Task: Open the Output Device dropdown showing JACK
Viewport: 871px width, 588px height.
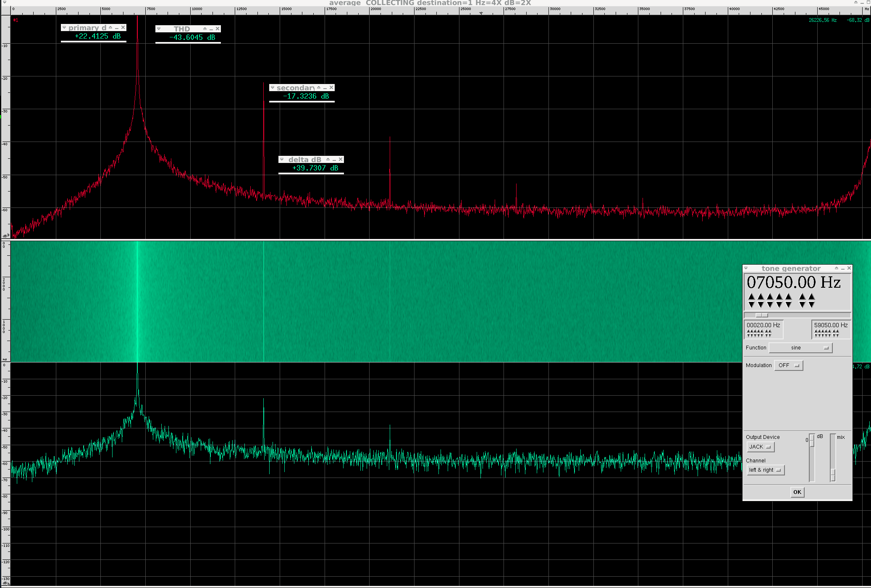Action: [761, 447]
